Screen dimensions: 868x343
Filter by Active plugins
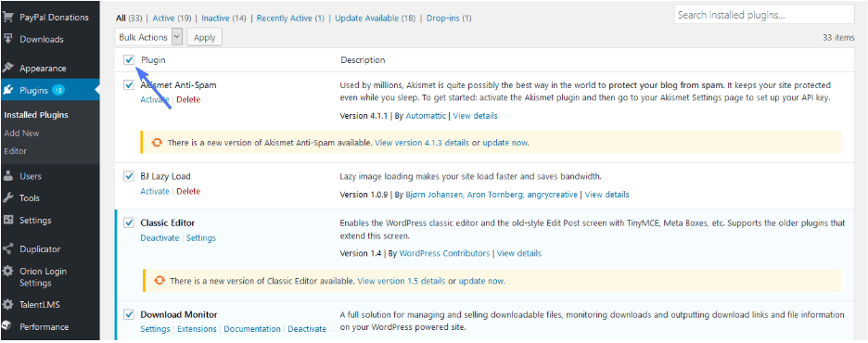coord(163,19)
